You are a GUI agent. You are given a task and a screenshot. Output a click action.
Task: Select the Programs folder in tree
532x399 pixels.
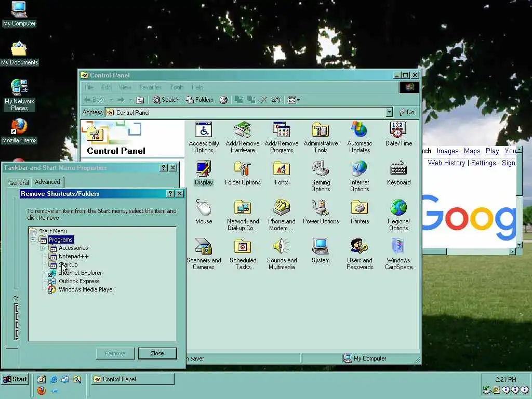pyautogui.click(x=61, y=240)
